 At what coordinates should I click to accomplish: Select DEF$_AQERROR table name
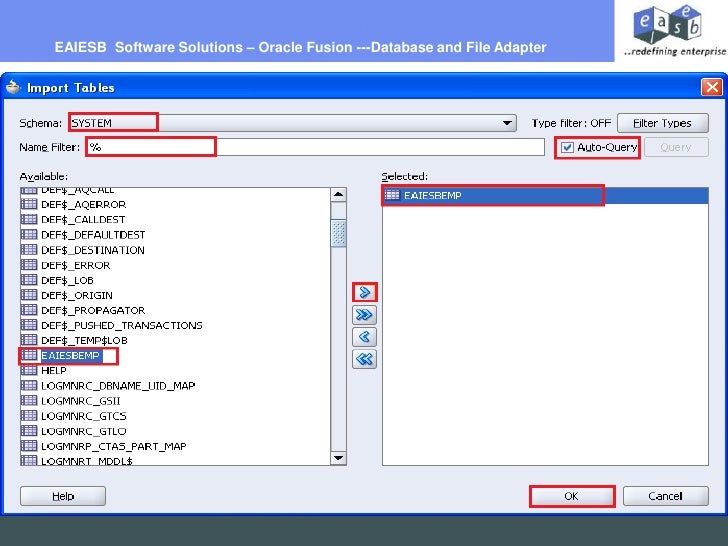pos(84,204)
